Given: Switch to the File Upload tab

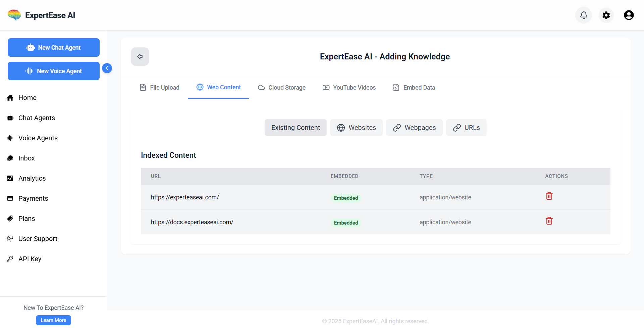Looking at the screenshot, I should pos(160,88).
